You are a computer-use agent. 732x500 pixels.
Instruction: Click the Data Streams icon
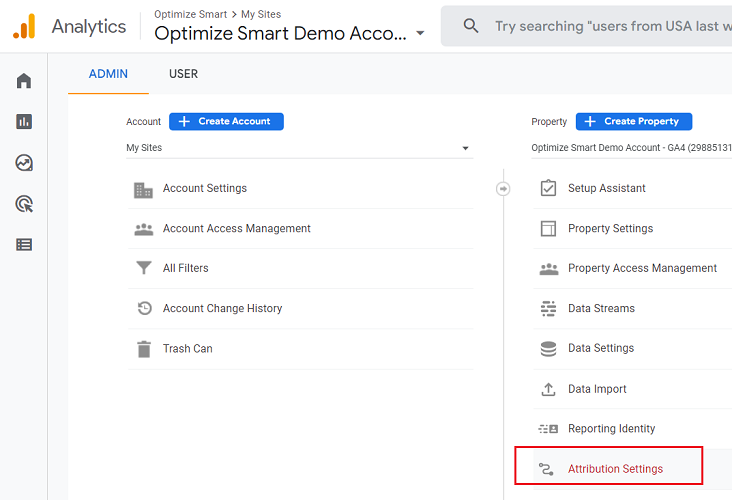(x=548, y=309)
